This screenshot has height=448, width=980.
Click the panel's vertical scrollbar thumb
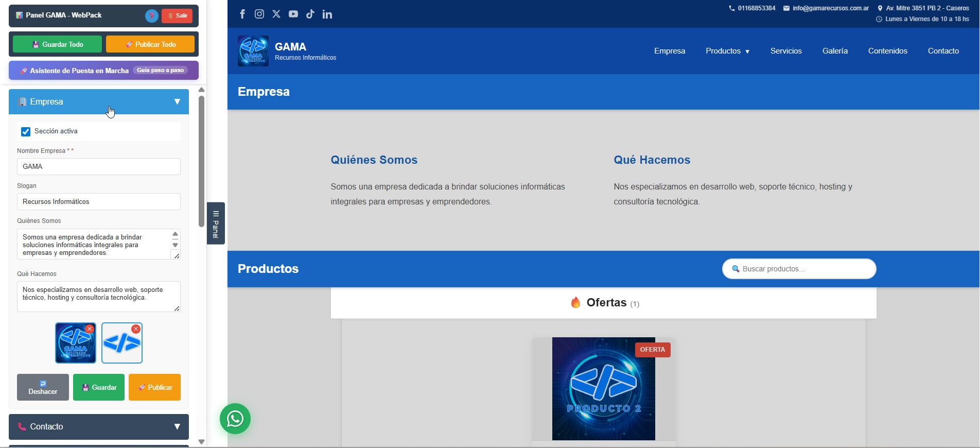click(201, 160)
